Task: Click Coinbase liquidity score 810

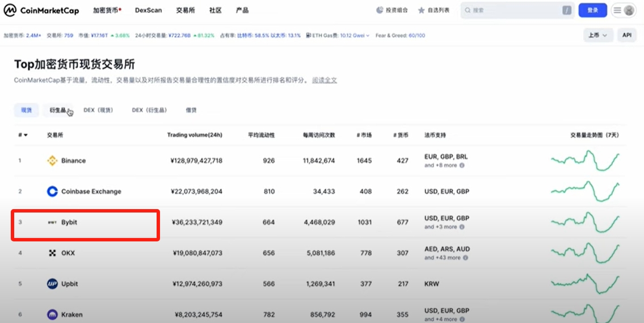Action: click(268, 192)
